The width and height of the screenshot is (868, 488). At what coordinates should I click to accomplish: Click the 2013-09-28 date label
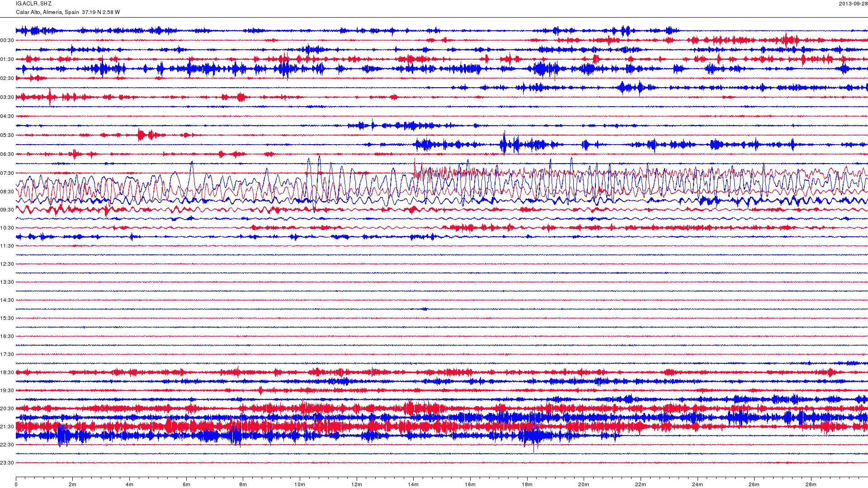tap(853, 4)
